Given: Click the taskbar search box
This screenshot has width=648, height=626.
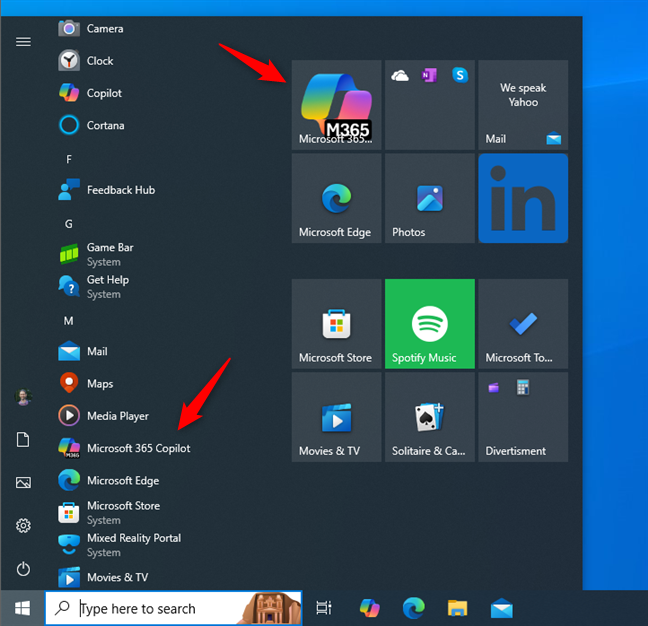Looking at the screenshot, I should pos(174,608).
